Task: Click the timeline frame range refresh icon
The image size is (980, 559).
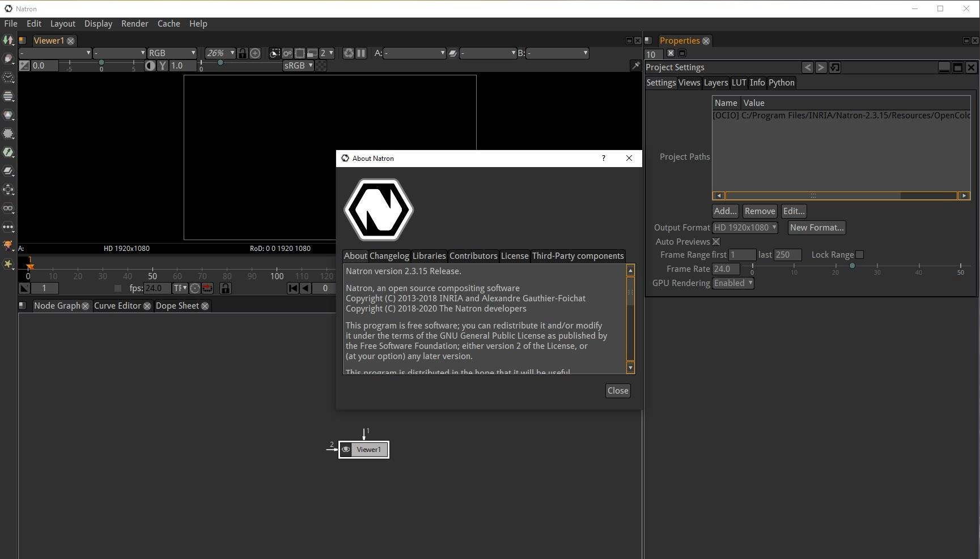Action: (207, 288)
